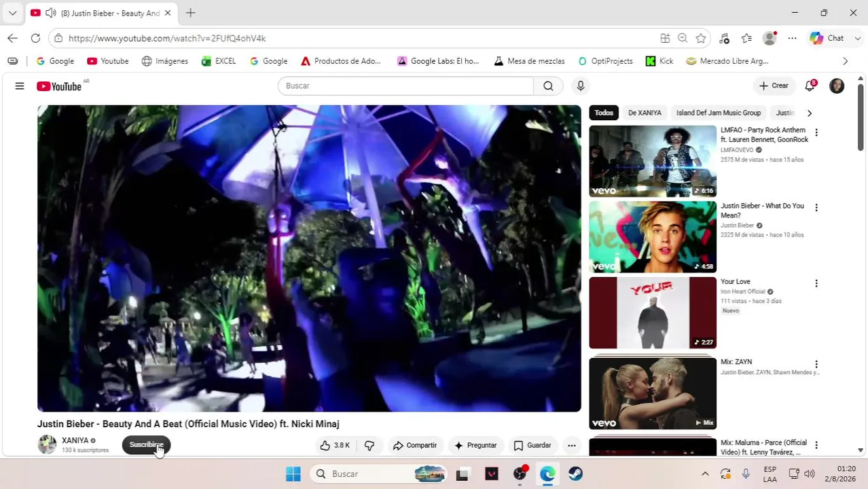Open Edge profile icon
Image resolution: width=868 pixels, height=489 pixels.
[770, 39]
